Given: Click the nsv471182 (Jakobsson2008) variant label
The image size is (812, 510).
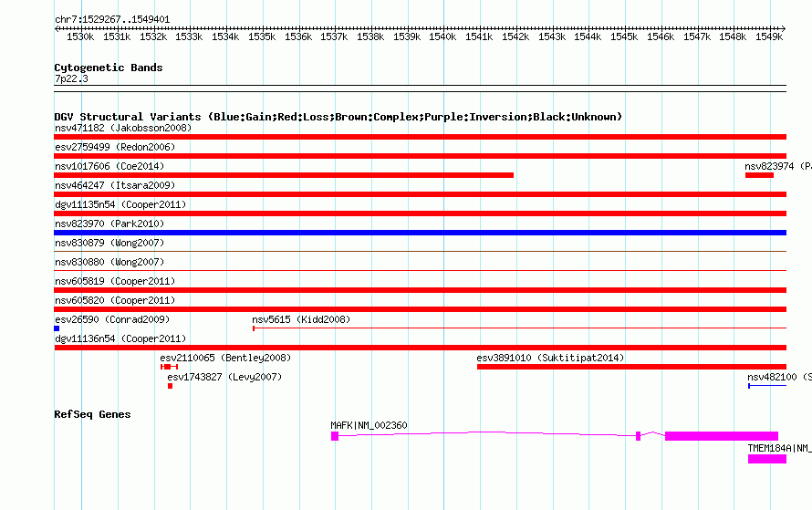Looking at the screenshot, I should (123, 128).
